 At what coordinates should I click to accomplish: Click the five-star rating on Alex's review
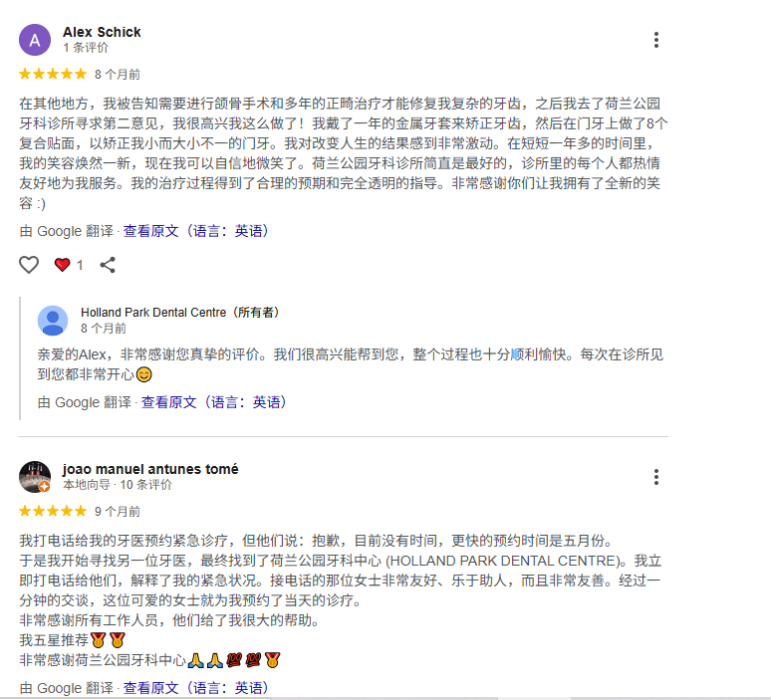[x=53, y=75]
